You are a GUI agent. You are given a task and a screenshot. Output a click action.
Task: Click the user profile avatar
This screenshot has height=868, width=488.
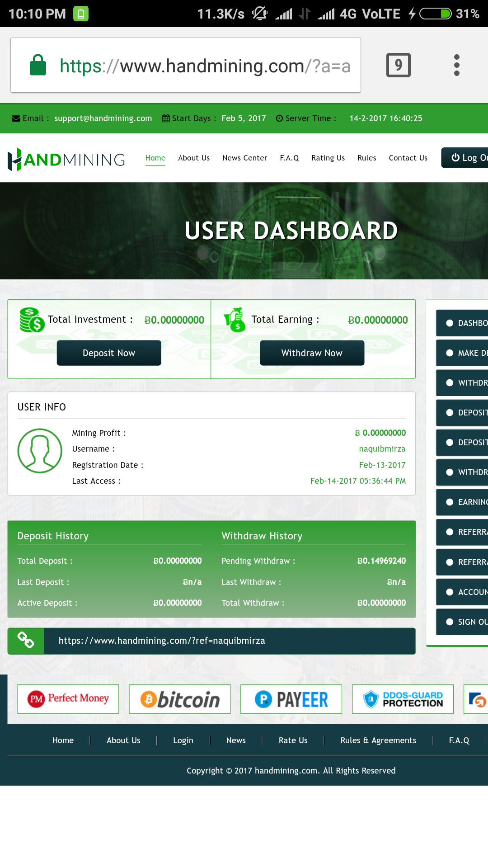40,451
